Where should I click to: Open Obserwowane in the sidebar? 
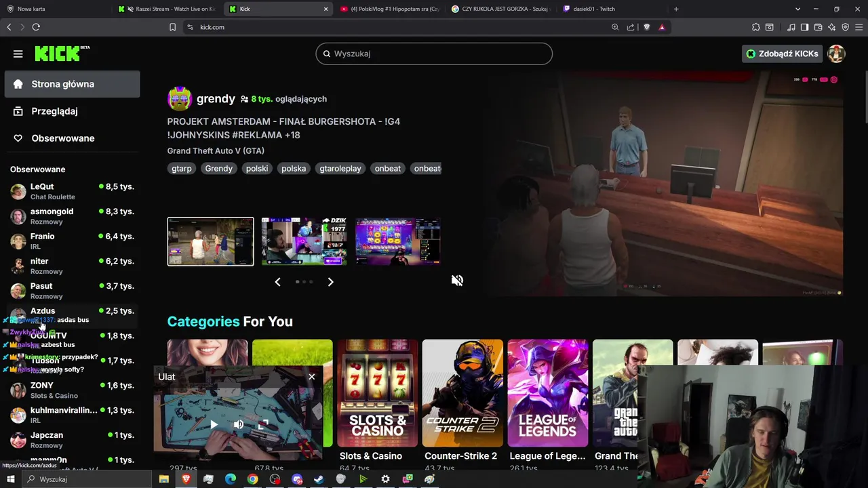point(72,138)
